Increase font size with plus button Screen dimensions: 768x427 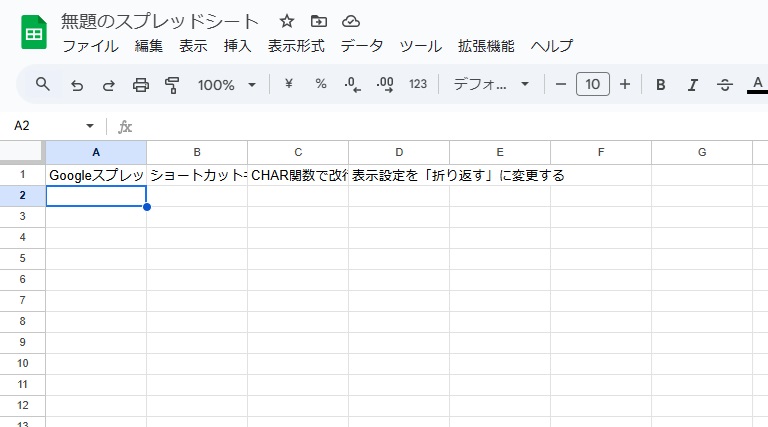point(624,84)
